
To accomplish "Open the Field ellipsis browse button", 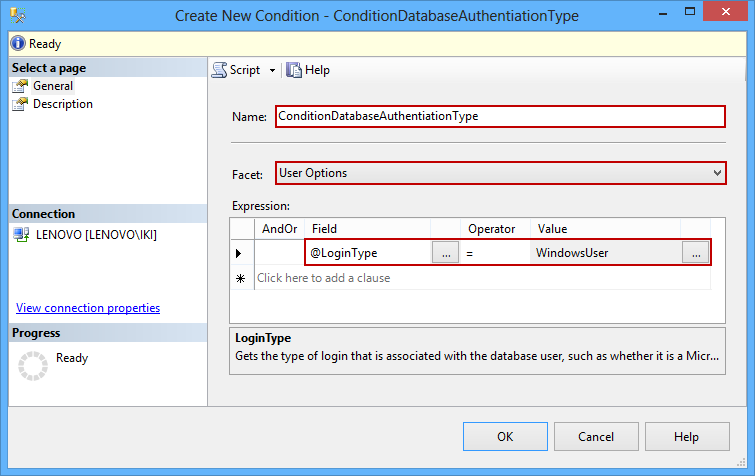I will [x=445, y=253].
